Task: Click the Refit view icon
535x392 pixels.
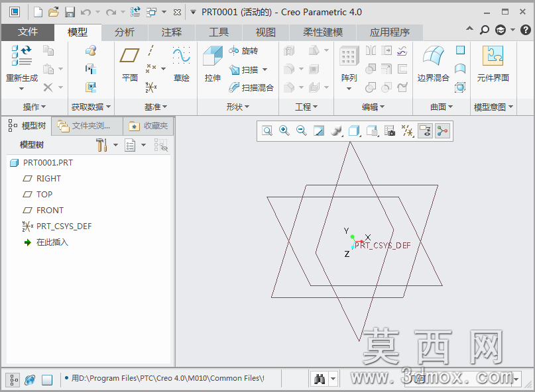Action: (x=267, y=131)
